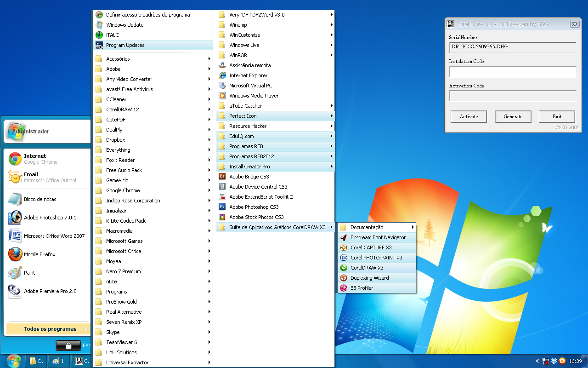Open the Winamp folder
The width and height of the screenshot is (588, 368).
pos(275,25)
